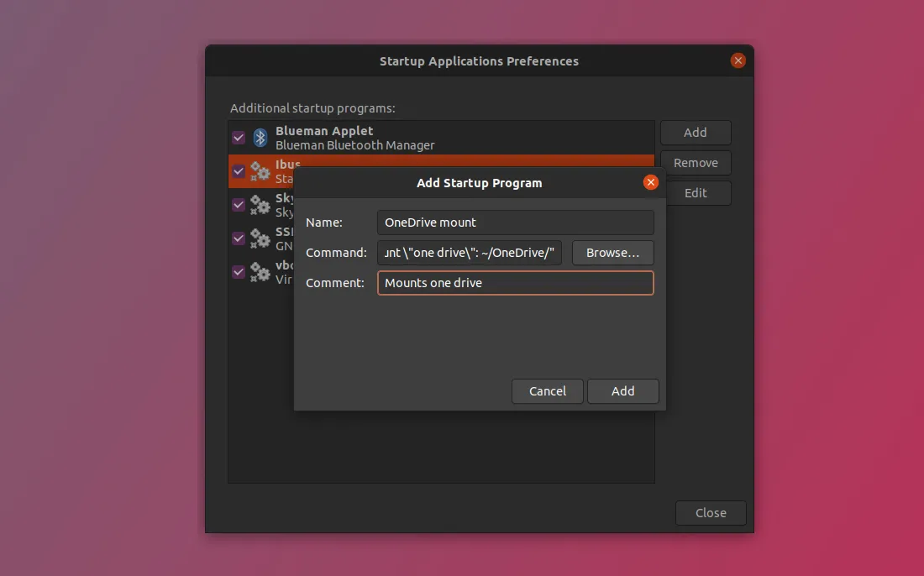Close Startup Applications Preferences window via title X
Viewport: 924px width, 576px height.
pyautogui.click(x=738, y=60)
